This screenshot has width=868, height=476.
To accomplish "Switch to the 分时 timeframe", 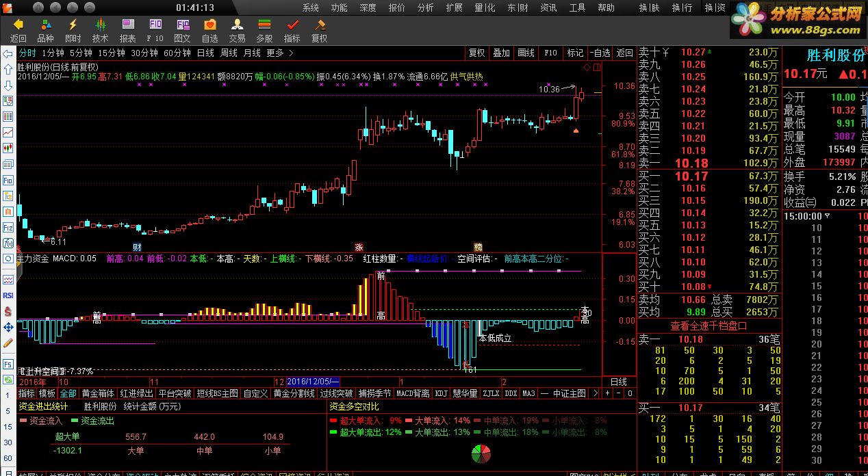I will [27, 53].
